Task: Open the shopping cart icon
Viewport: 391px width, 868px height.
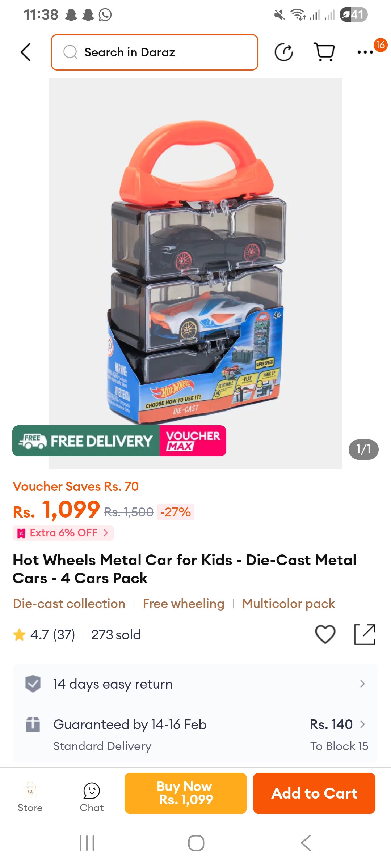Action: pos(324,52)
